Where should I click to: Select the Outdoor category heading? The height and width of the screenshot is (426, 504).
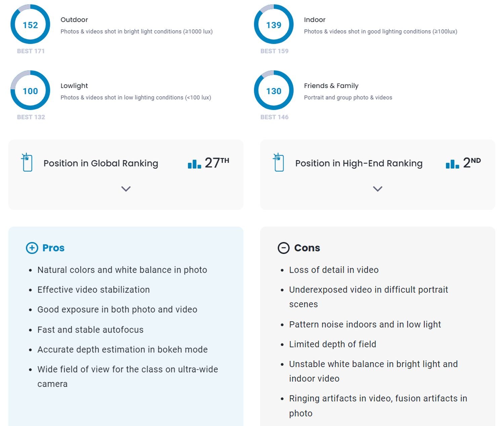74,20
